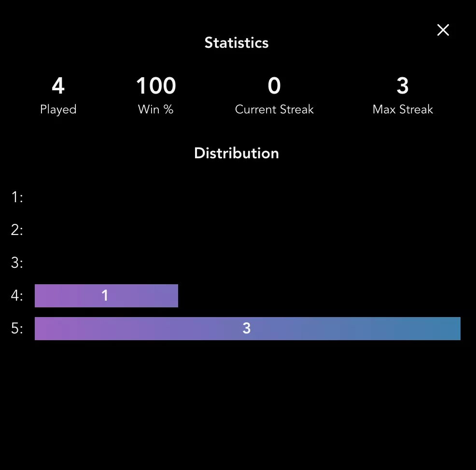Click the count 1 inside the 4-guess bar
Viewport: 476px width, 470px height.
(105, 296)
